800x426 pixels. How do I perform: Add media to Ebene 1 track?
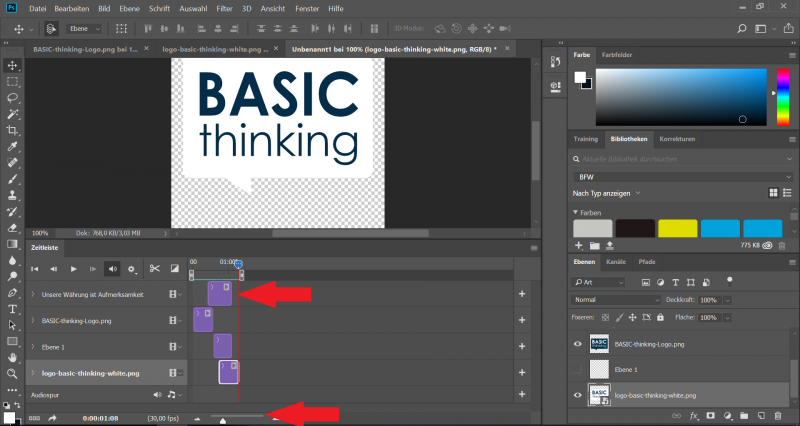tap(522, 346)
